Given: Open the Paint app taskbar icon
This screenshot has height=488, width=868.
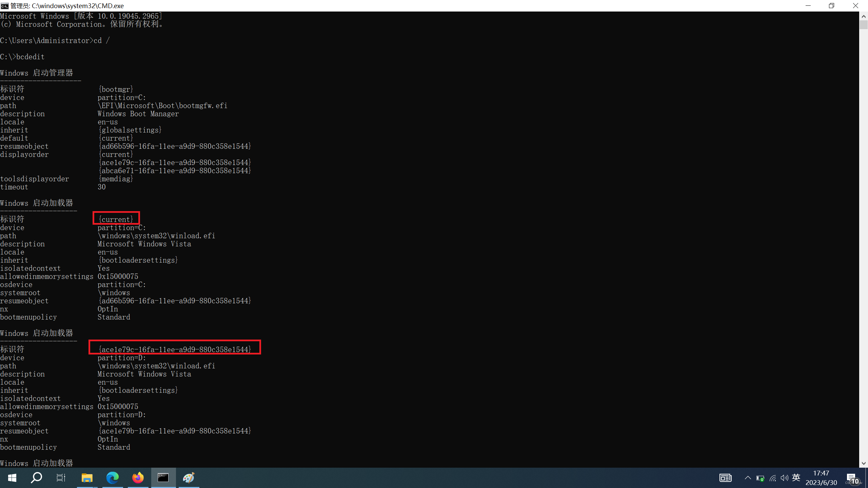Looking at the screenshot, I should click(x=189, y=478).
